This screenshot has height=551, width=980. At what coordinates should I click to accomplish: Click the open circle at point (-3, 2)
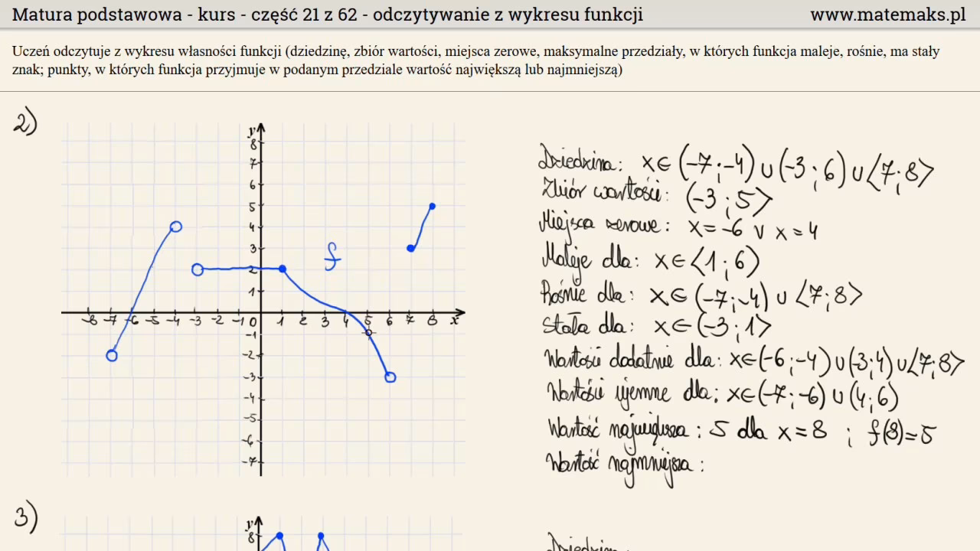tap(198, 269)
